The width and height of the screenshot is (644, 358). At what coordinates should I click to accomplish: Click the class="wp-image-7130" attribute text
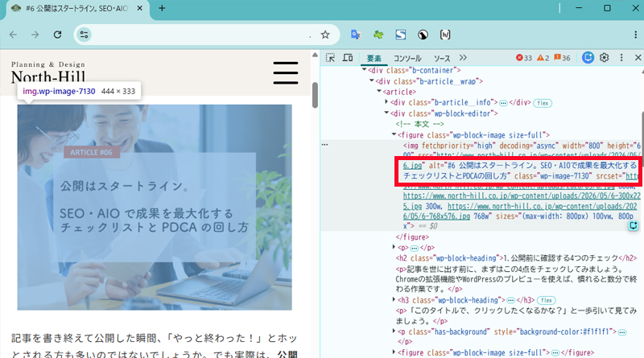tap(553, 176)
